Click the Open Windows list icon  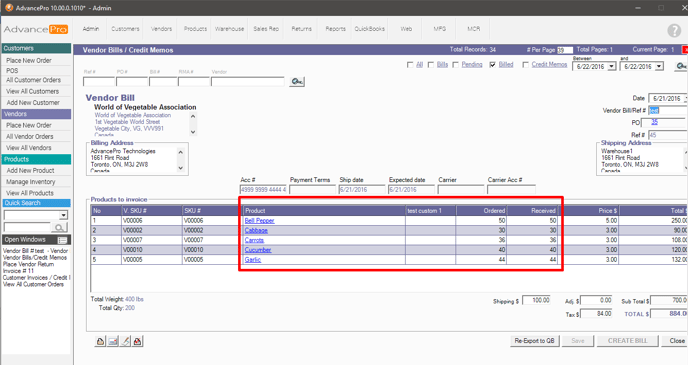62,240
